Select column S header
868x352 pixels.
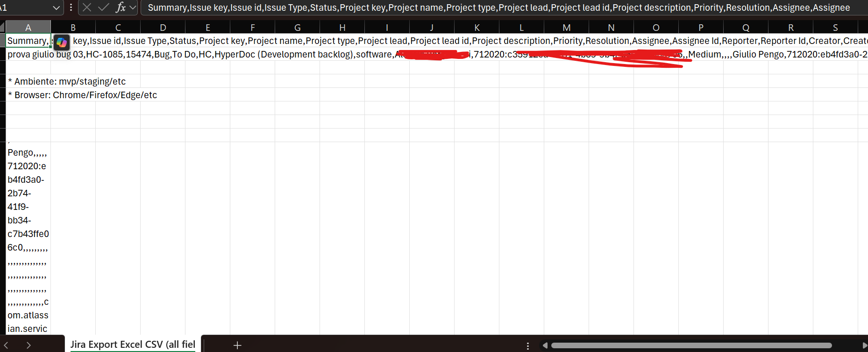(x=835, y=27)
